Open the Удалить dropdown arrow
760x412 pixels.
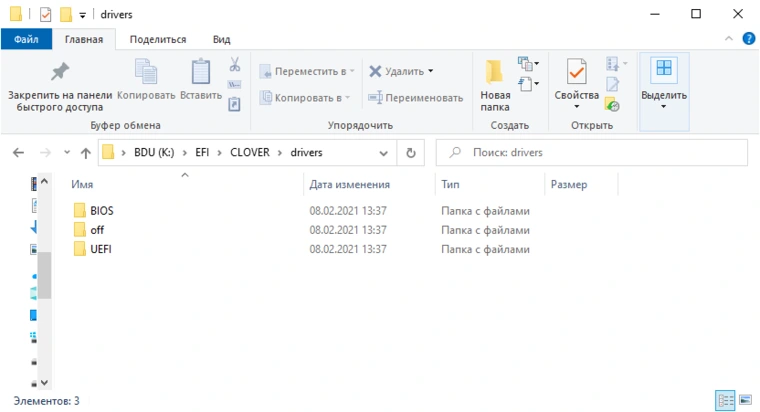click(430, 71)
